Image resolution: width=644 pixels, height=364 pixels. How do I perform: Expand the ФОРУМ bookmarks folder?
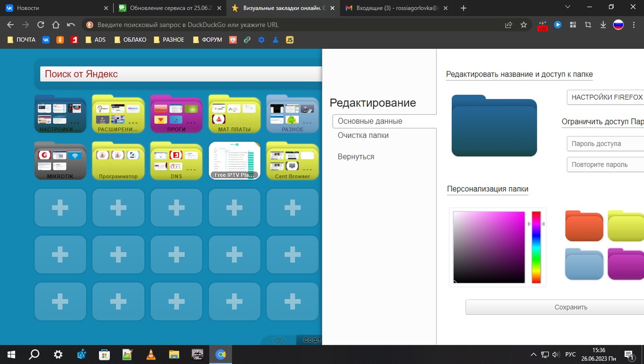[207, 40]
